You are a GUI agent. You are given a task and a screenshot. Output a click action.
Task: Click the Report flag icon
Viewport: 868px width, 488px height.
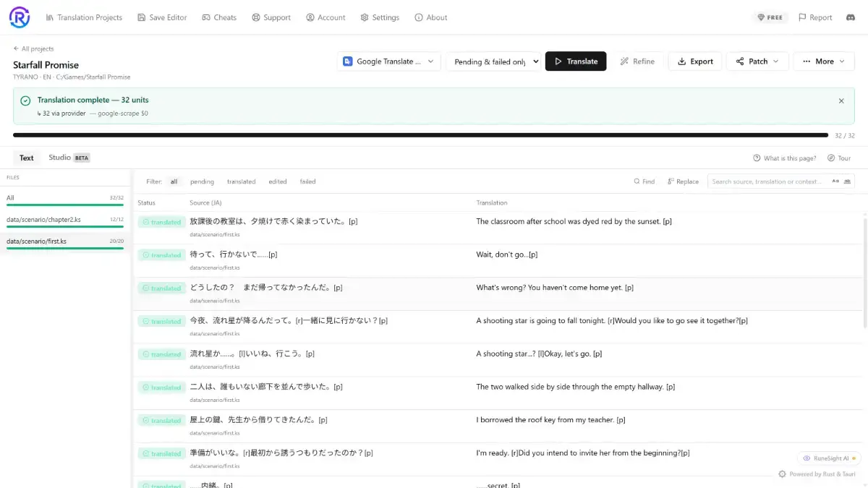point(802,17)
